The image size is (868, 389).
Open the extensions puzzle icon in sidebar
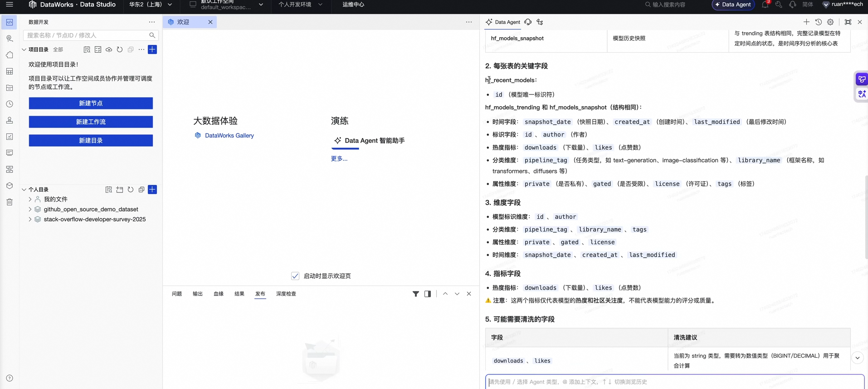click(x=10, y=55)
